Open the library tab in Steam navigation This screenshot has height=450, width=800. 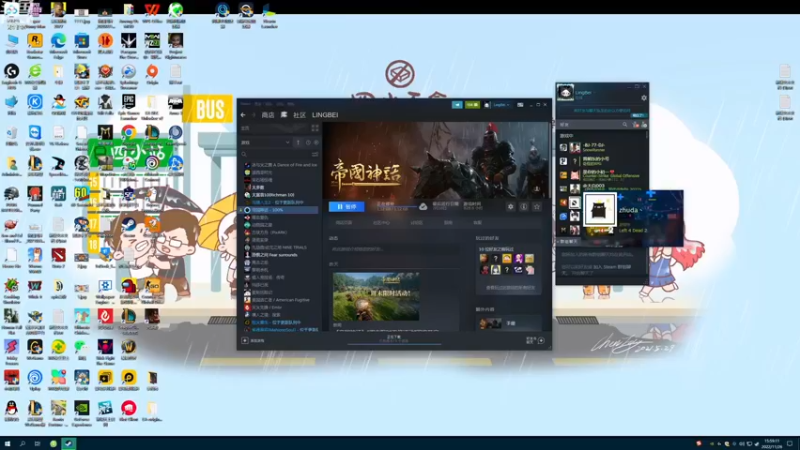coord(284,115)
